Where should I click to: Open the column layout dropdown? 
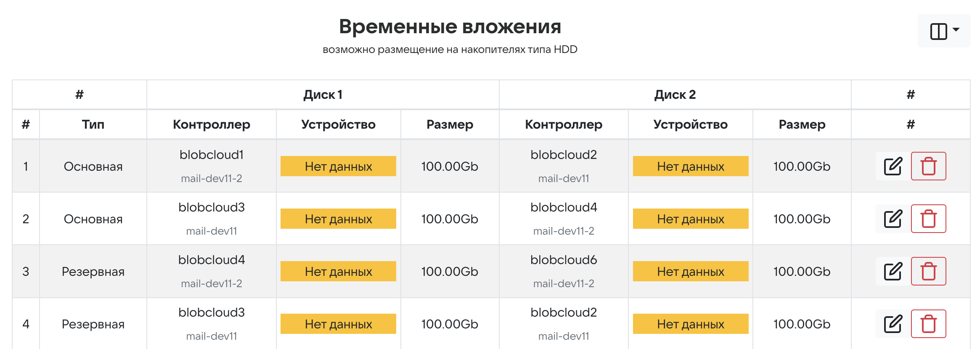[x=944, y=31]
